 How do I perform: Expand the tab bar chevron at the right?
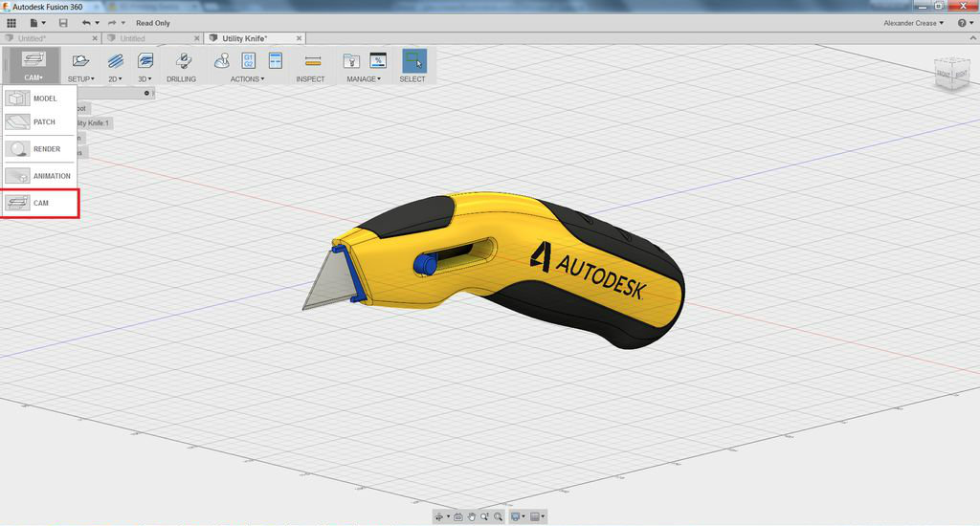click(972, 38)
